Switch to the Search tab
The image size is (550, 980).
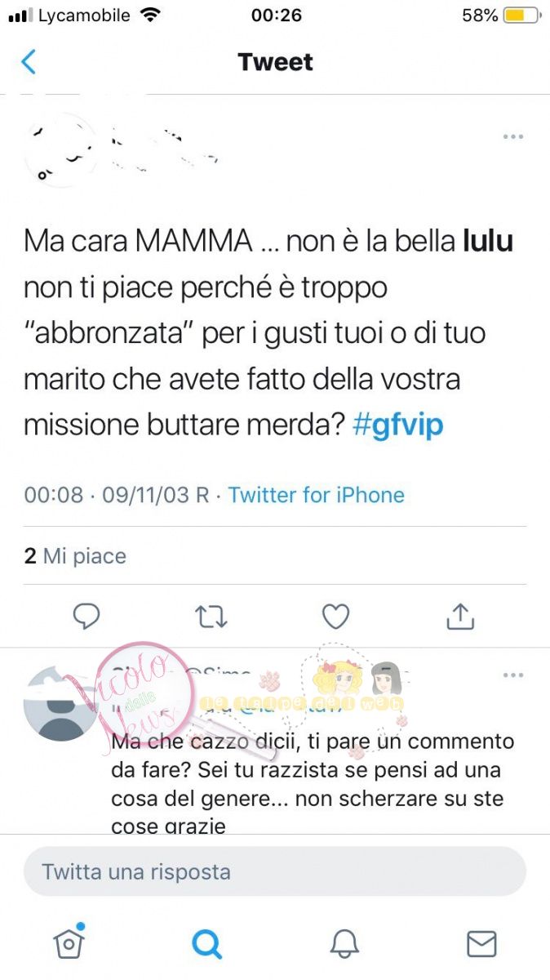pyautogui.click(x=206, y=944)
